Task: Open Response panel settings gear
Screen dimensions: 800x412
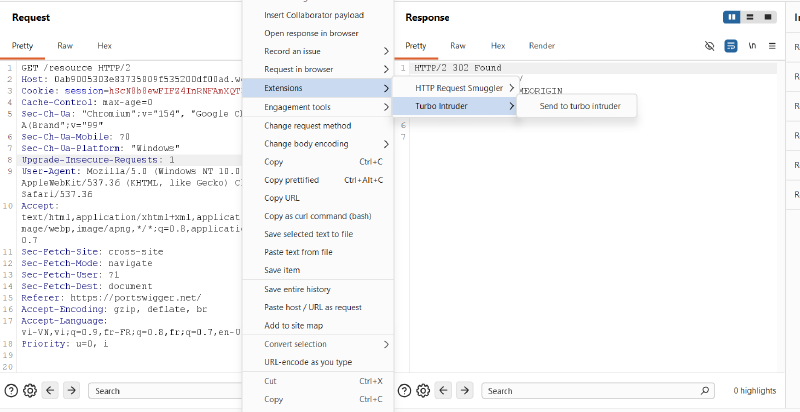Action: (x=423, y=391)
